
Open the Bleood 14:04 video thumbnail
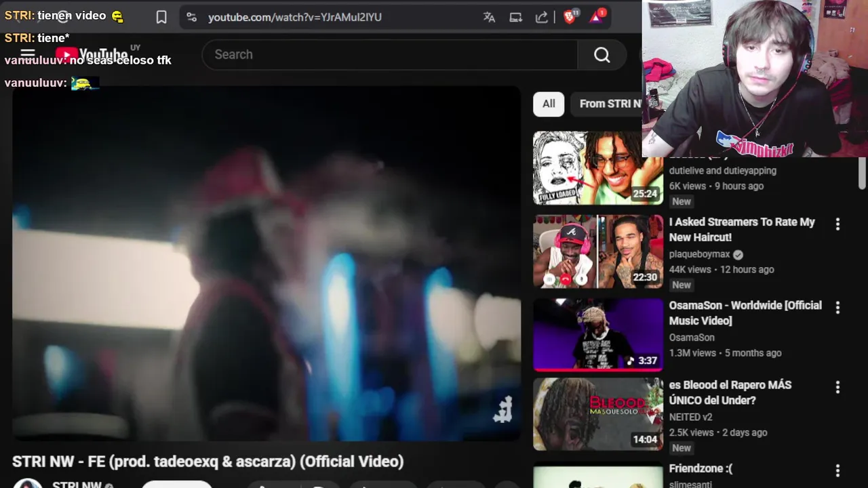pyautogui.click(x=598, y=414)
